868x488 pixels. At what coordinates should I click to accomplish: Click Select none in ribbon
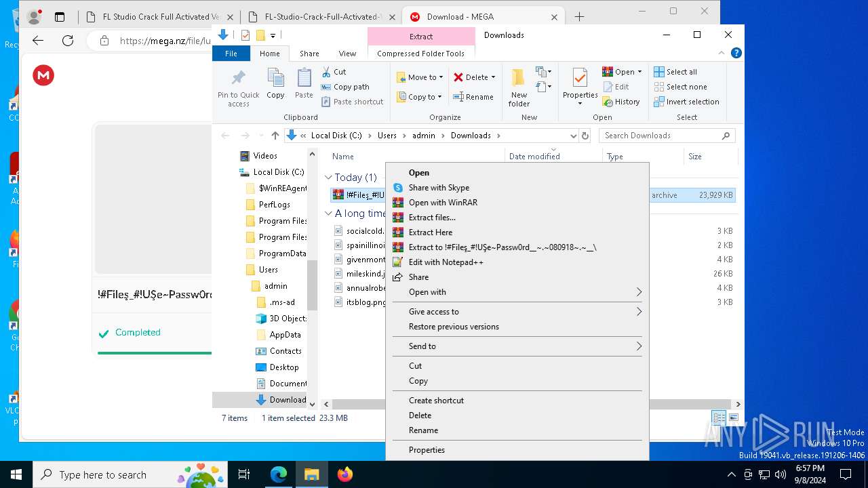tap(680, 87)
